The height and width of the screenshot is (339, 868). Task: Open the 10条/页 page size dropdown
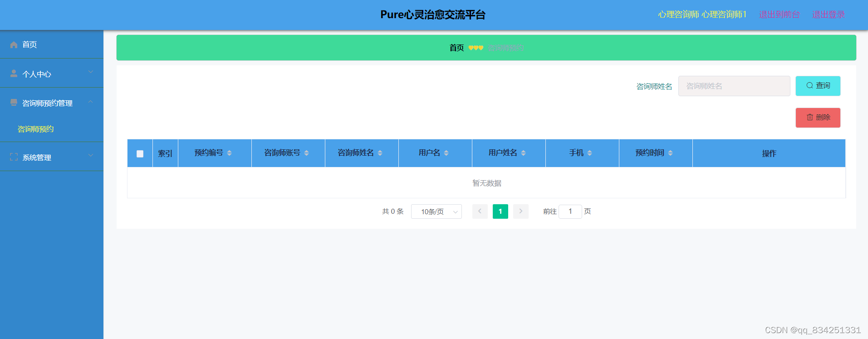[x=436, y=211]
